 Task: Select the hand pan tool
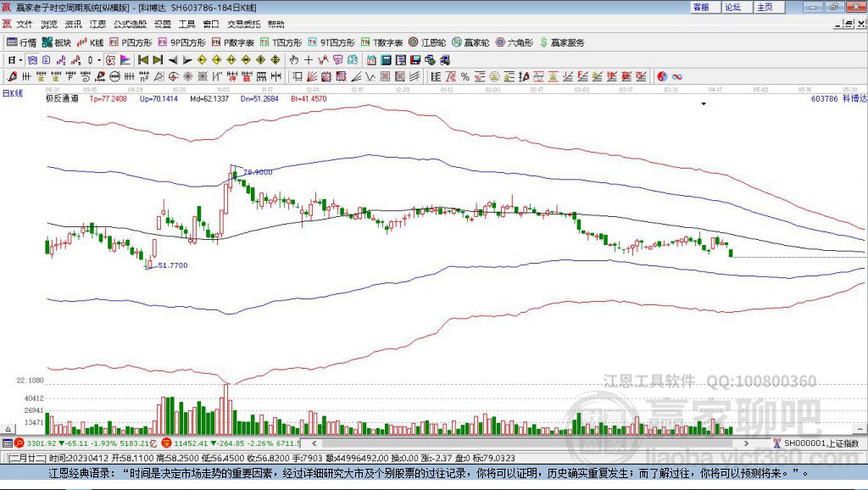pos(293,60)
